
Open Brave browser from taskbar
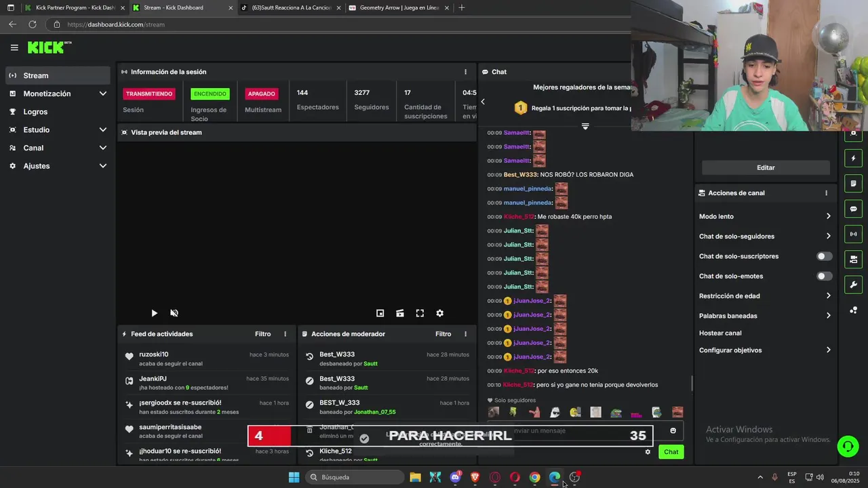(475, 477)
